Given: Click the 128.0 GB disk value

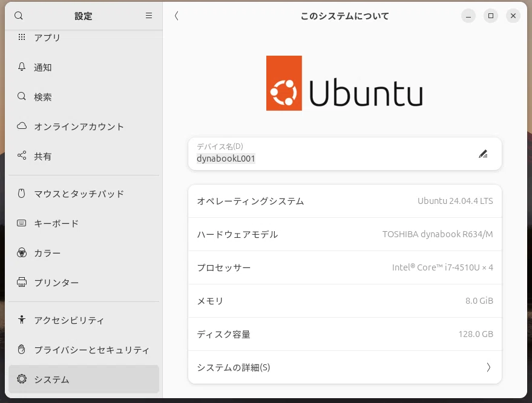Looking at the screenshot, I should pyautogui.click(x=476, y=334).
